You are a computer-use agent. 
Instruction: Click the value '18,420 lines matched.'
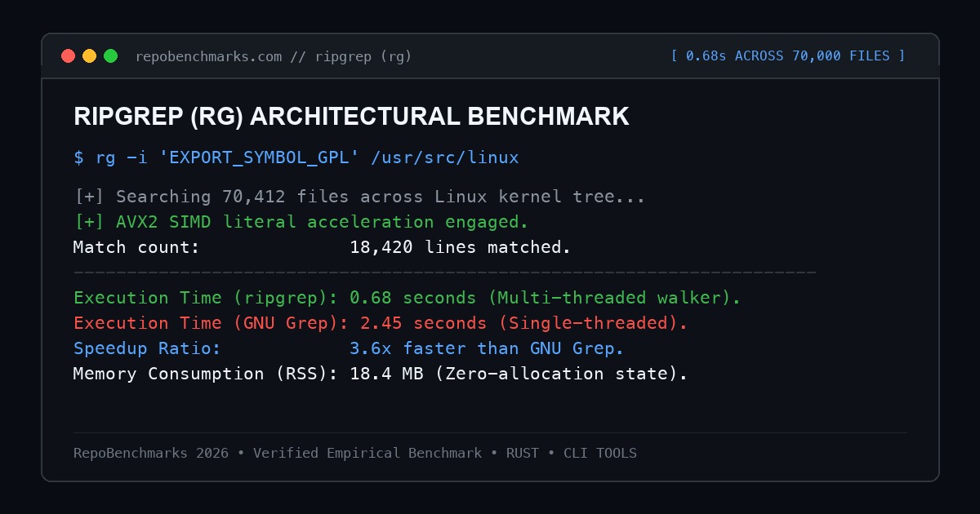(461, 247)
